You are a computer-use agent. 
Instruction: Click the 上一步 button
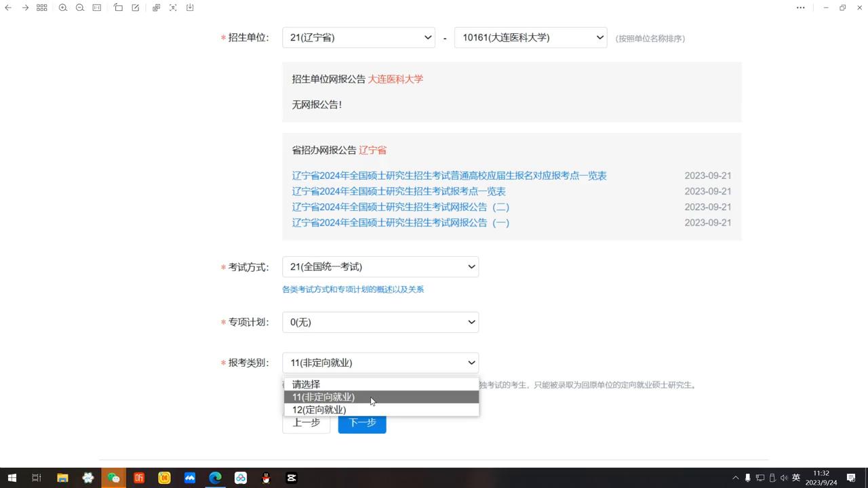tap(306, 422)
